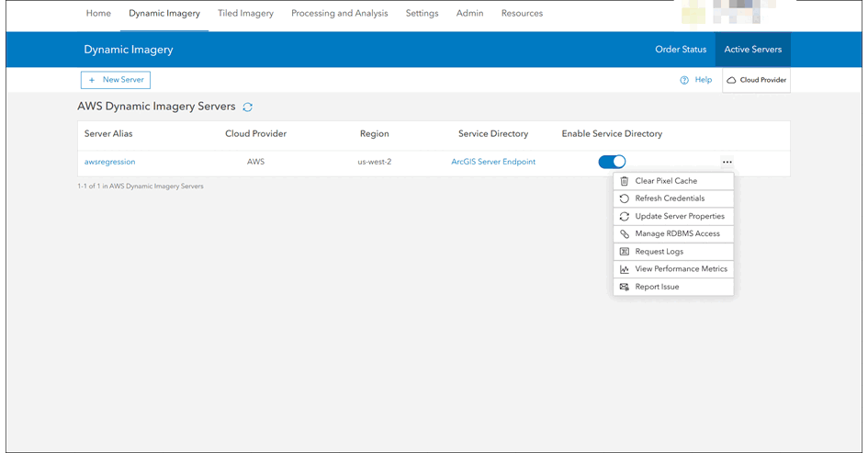Viewport: 868px width, 453px height.
Task: Open the Resources tab
Action: click(522, 13)
